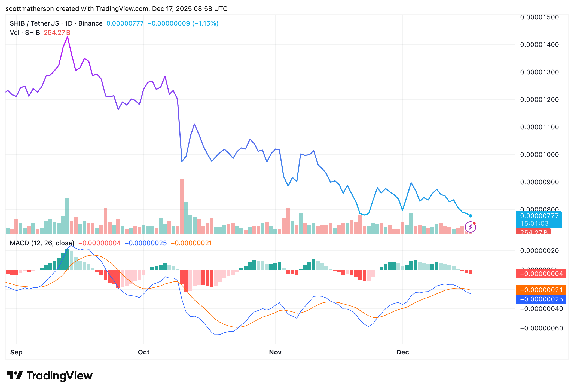This screenshot has width=574, height=392.
Task: Click the Vol · SHIB indicator label
Action: (x=25, y=33)
